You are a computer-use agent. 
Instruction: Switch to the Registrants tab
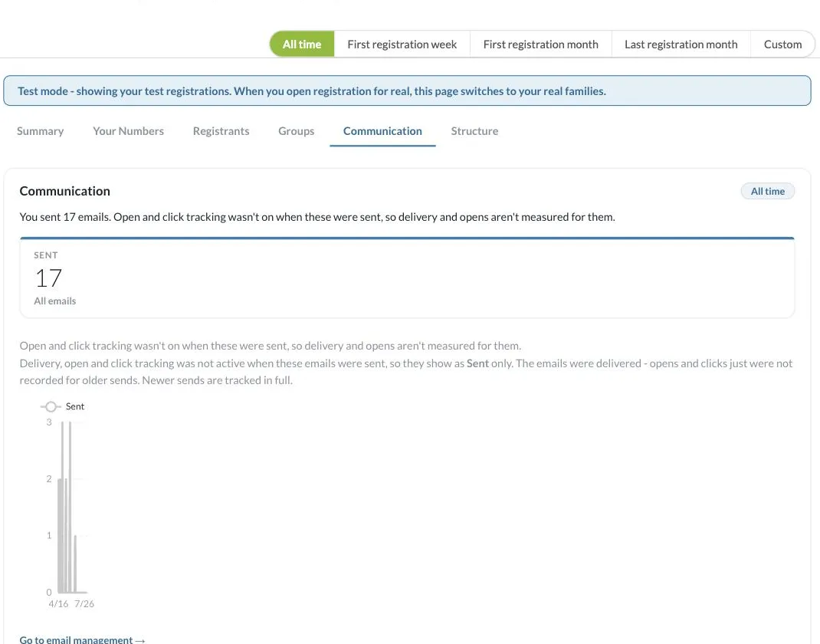(x=221, y=131)
